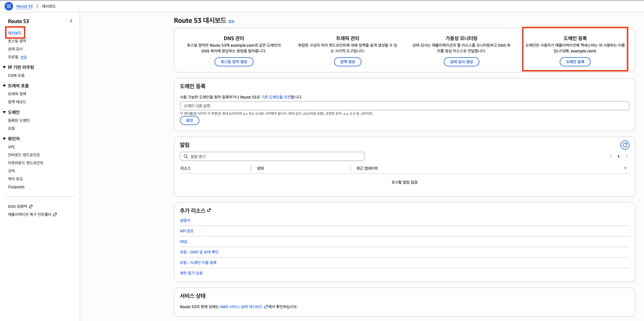Open 등록된 도메인 sidebar item

click(19, 120)
